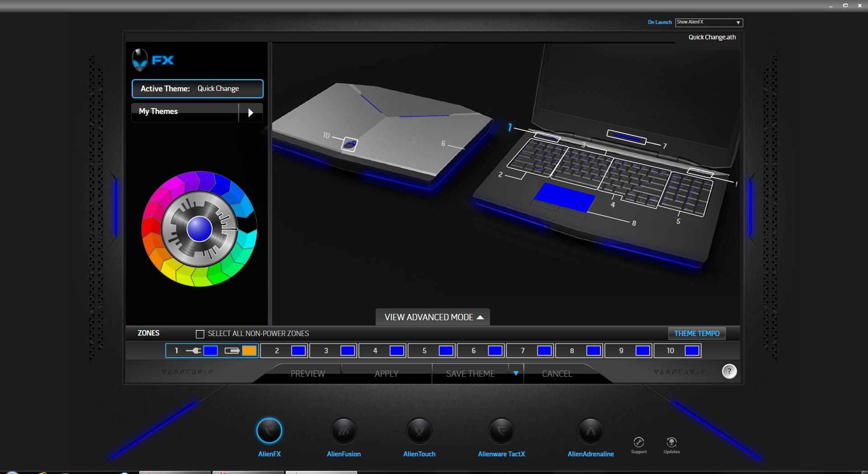The width and height of the screenshot is (868, 474).
Task: Click zone 2 blue color swatch
Action: click(298, 351)
